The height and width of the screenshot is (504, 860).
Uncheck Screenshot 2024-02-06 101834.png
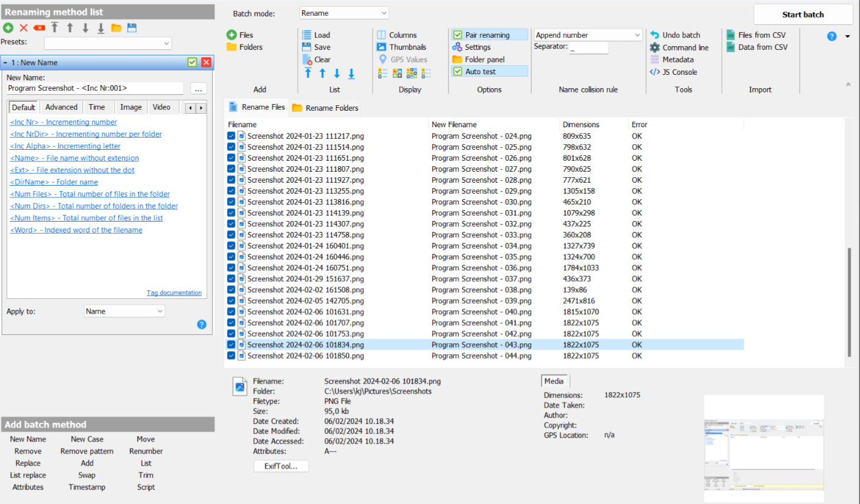231,345
